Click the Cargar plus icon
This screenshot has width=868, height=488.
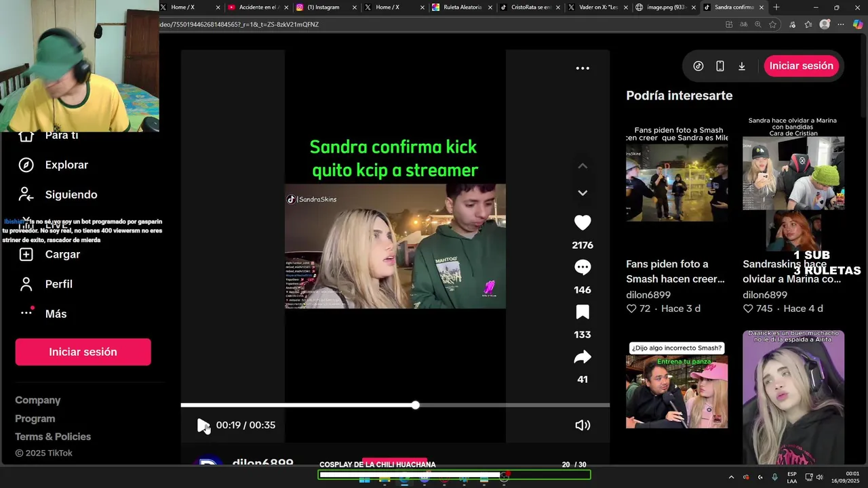click(x=26, y=254)
